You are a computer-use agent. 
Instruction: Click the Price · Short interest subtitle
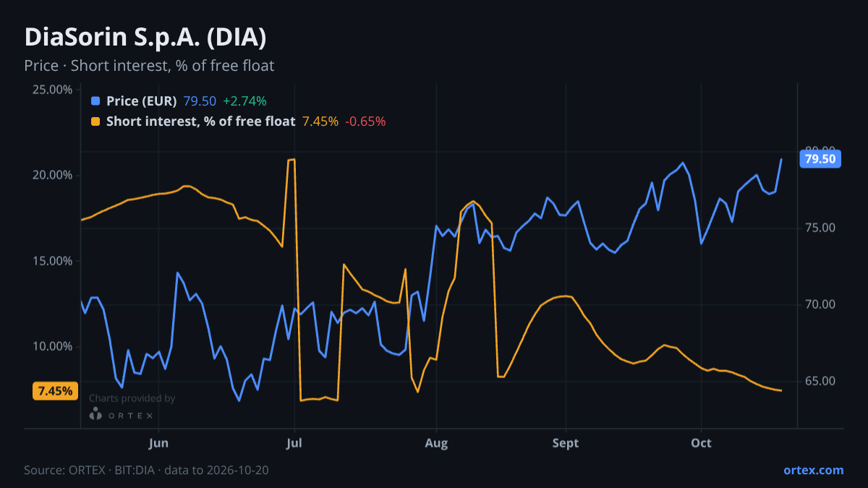(149, 66)
